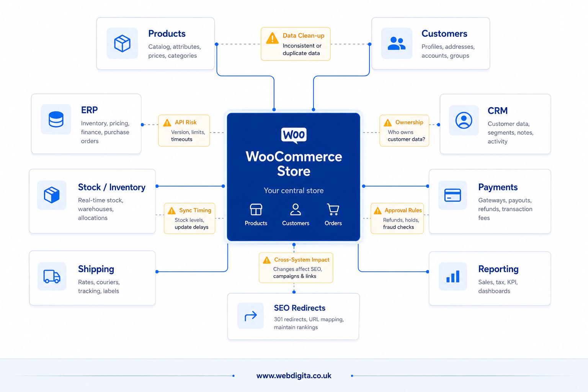Click 'Catalog, attributes, prices, categories' description
This screenshot has height=392, width=588.
click(175, 51)
